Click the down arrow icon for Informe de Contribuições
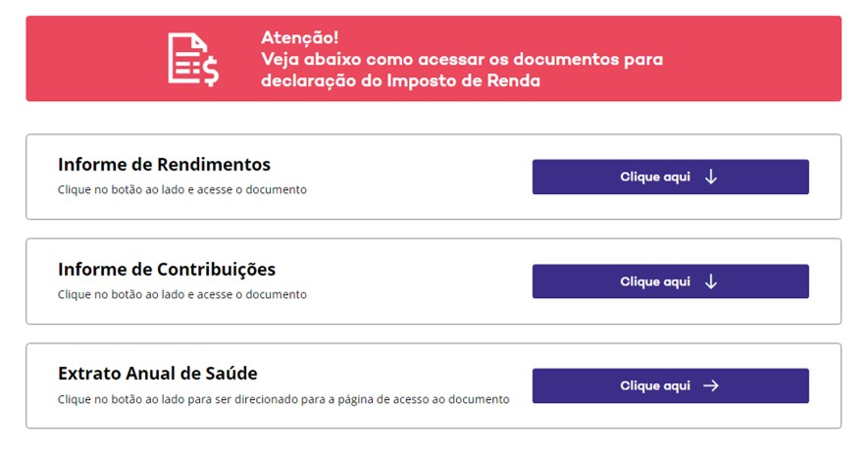Image resolution: width=868 pixels, height=455 pixels. (711, 281)
